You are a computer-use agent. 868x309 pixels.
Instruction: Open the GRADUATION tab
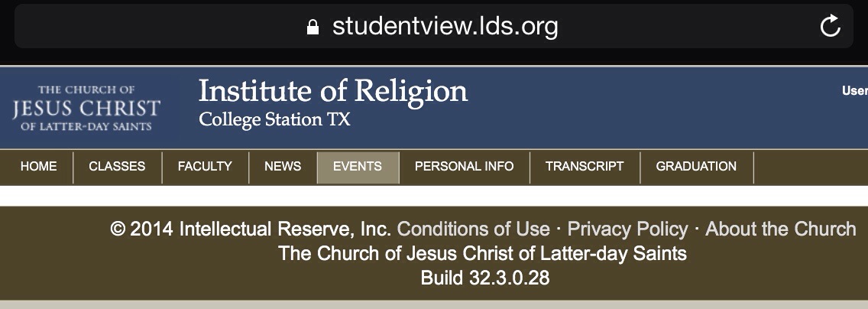(x=696, y=167)
